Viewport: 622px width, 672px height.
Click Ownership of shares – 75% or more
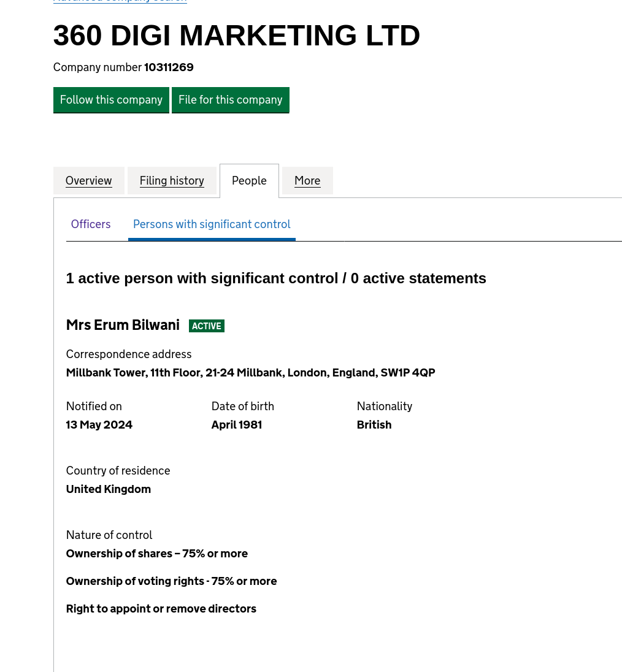coord(157,554)
